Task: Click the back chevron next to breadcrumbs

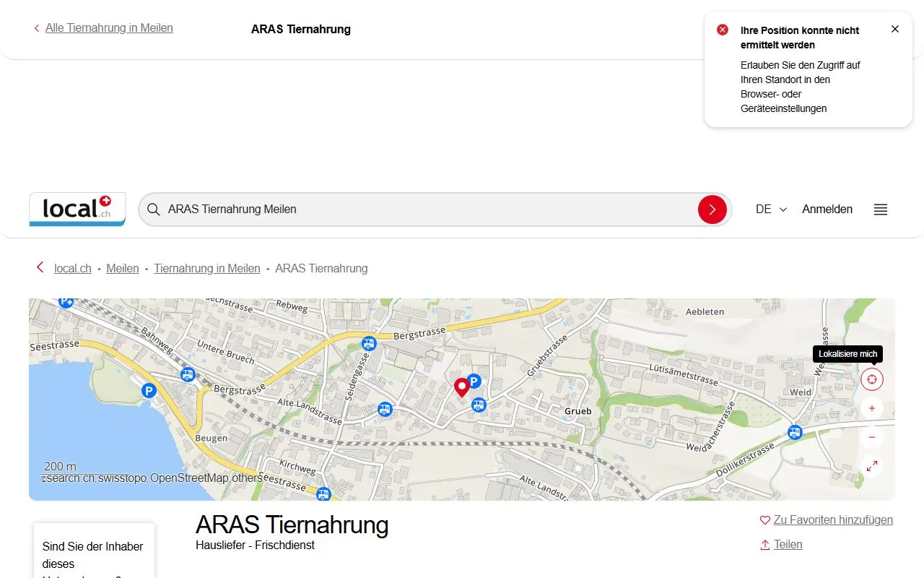Action: tap(40, 267)
